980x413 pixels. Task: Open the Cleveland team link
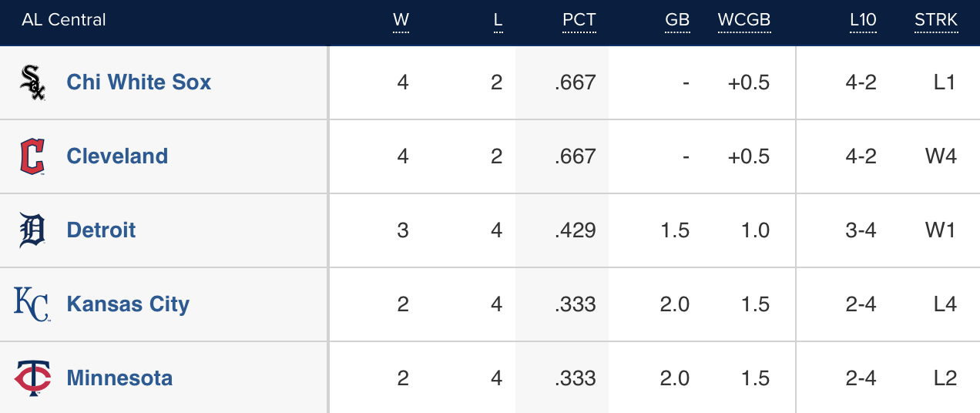[117, 156]
